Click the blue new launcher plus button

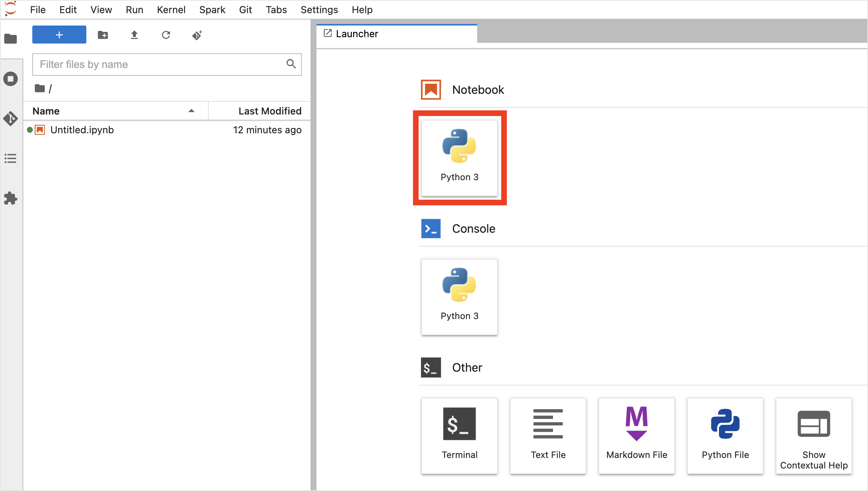[59, 35]
